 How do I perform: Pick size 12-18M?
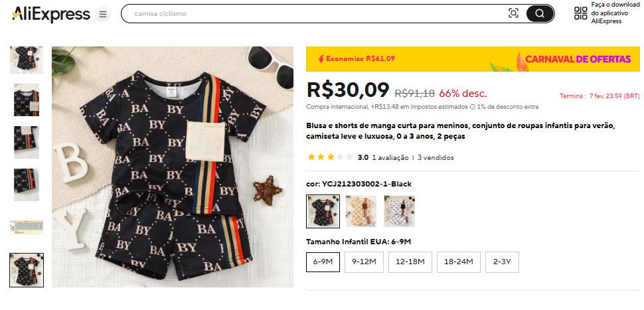point(410,262)
